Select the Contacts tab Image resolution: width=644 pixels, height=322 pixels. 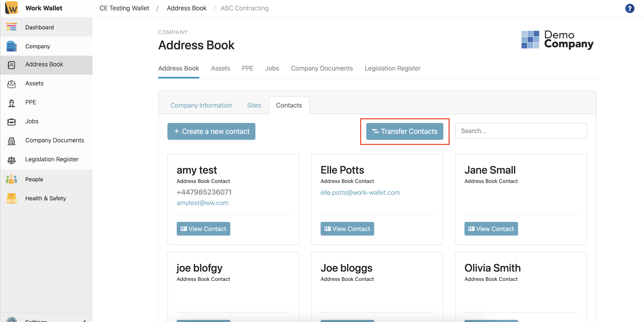coord(289,105)
